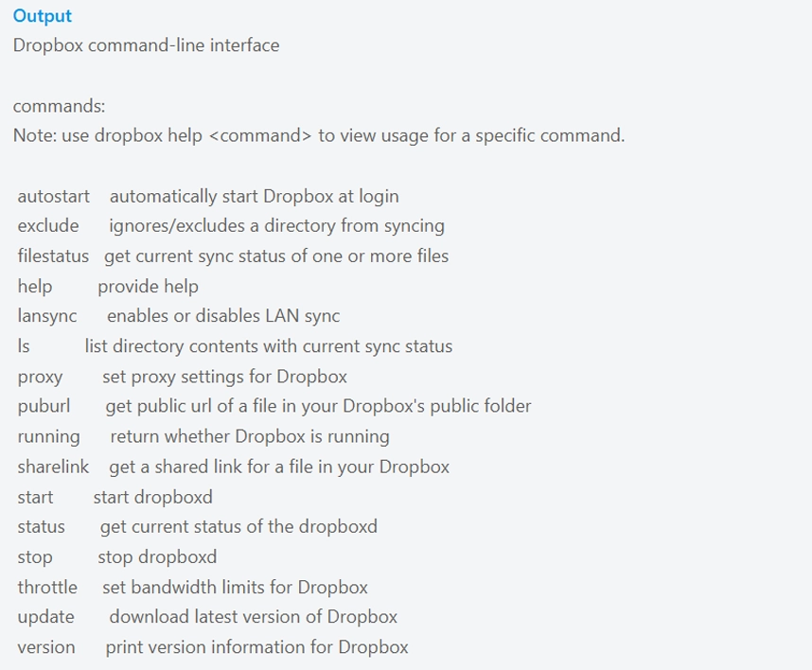Image resolution: width=812 pixels, height=670 pixels.
Task: Click the version command name
Action: (x=46, y=647)
